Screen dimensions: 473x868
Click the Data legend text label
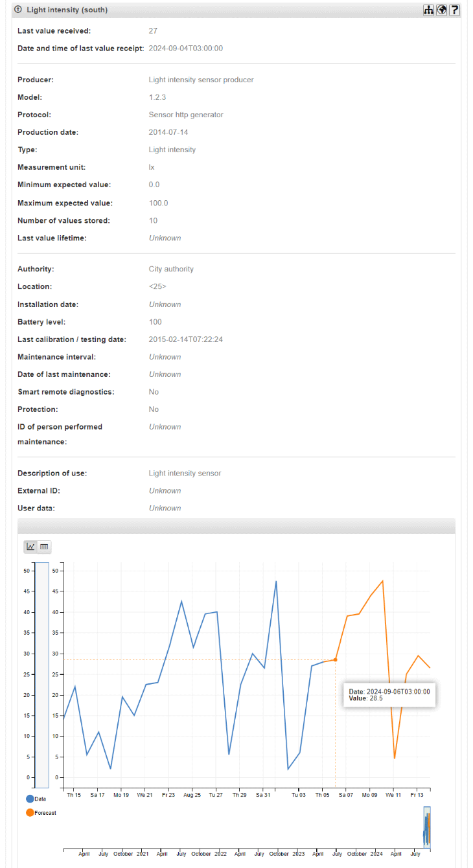(40, 799)
